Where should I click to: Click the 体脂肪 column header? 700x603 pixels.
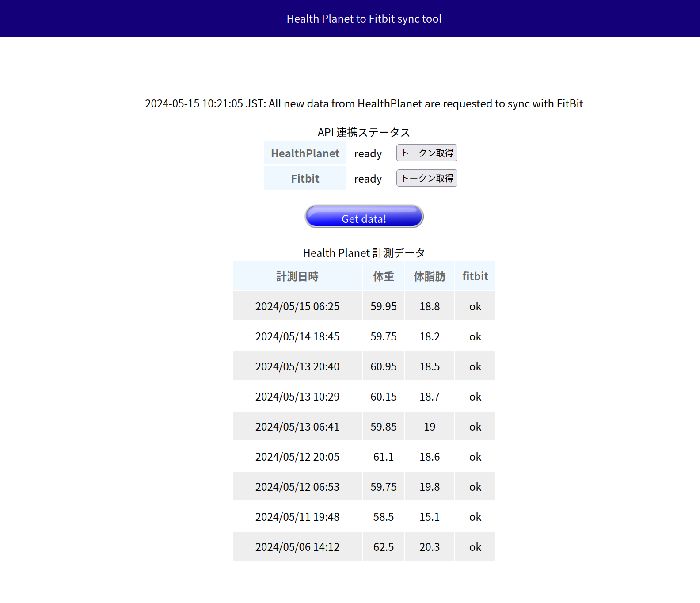tap(430, 276)
